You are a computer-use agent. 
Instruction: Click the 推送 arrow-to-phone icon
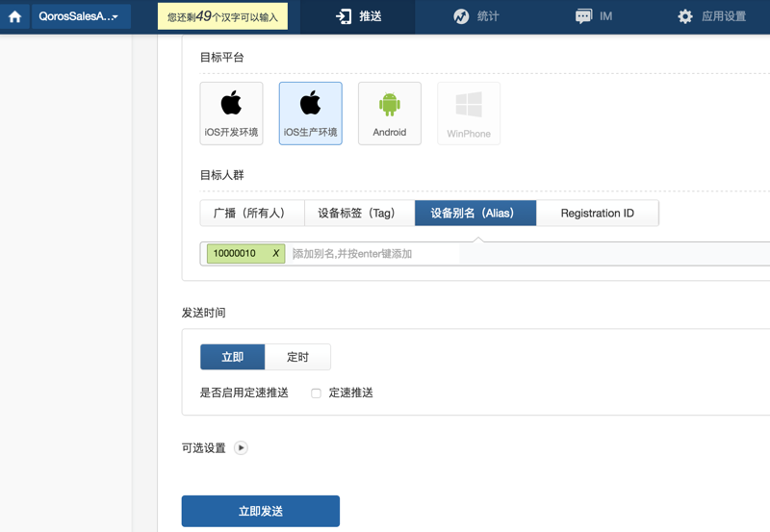[344, 16]
